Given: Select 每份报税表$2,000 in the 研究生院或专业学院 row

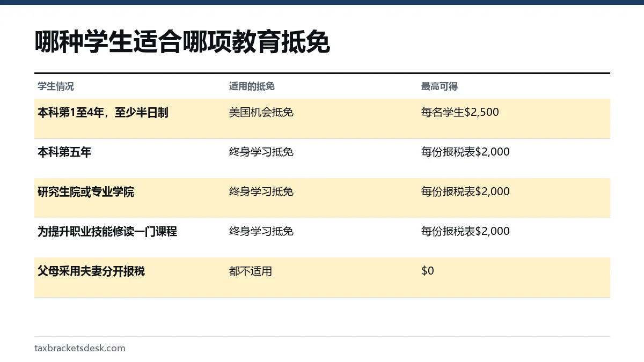Looking at the screenshot, I should 465,192.
